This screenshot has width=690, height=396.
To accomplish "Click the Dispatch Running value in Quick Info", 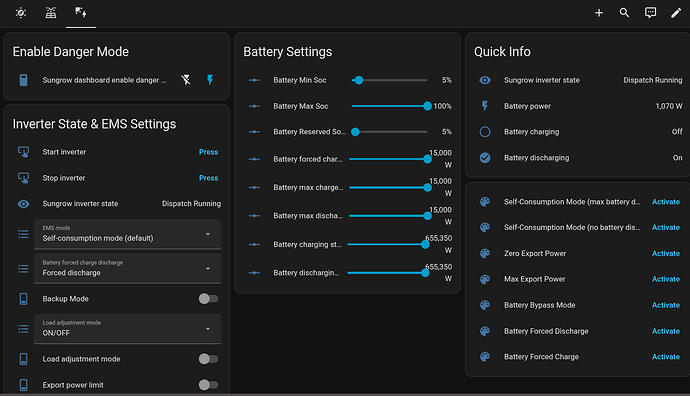I will tap(653, 80).
